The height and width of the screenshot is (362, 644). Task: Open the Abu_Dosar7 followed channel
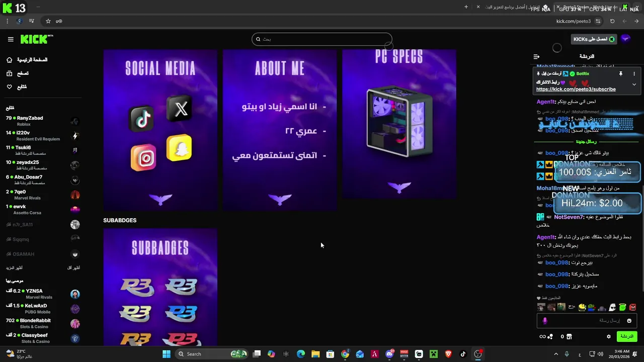[x=42, y=180]
